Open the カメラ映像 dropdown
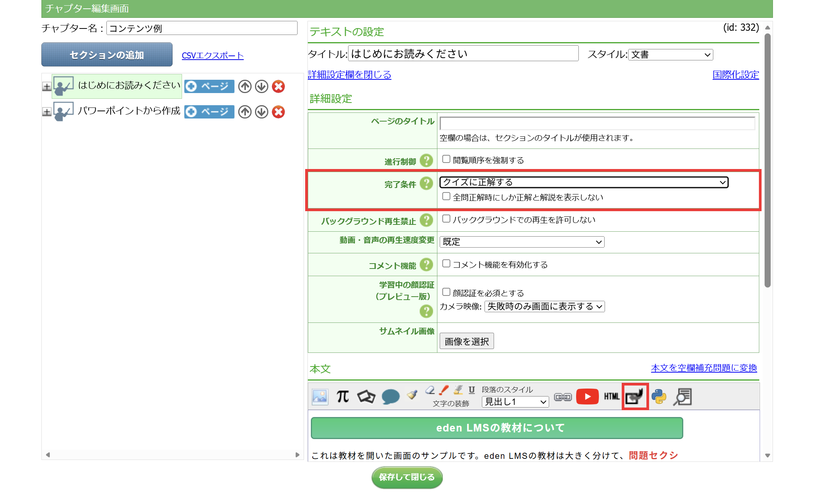The width and height of the screenshot is (814, 504). (x=545, y=307)
